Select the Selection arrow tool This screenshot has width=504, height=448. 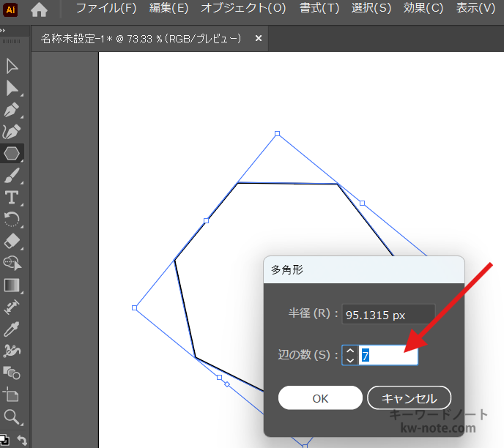click(12, 67)
